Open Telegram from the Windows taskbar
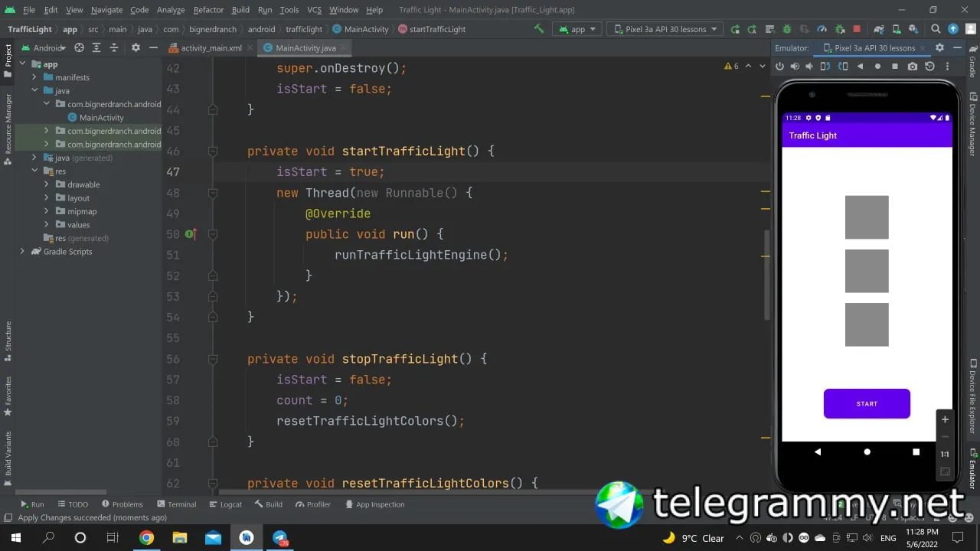 coord(280,538)
